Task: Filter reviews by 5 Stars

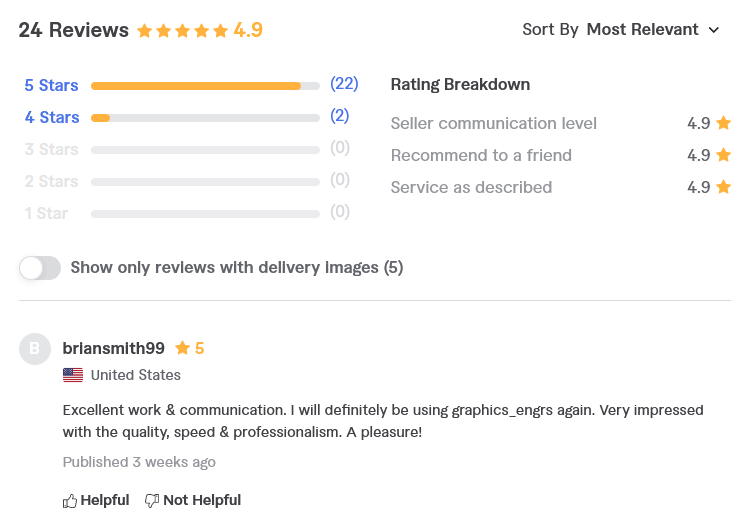Action: click(51, 85)
